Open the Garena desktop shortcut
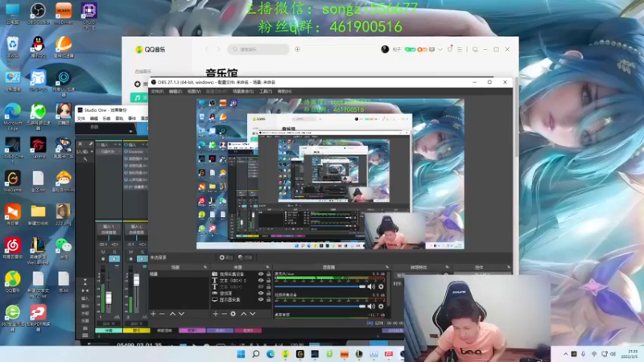The height and width of the screenshot is (362, 644). click(38, 148)
